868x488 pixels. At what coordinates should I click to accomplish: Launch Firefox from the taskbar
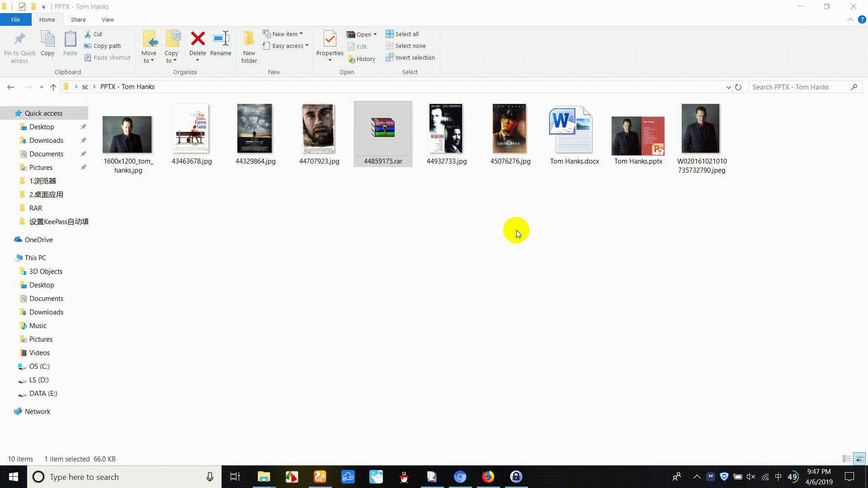point(488,477)
